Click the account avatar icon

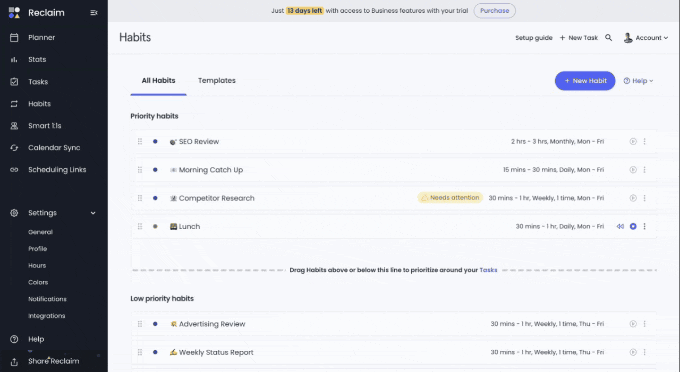point(628,38)
